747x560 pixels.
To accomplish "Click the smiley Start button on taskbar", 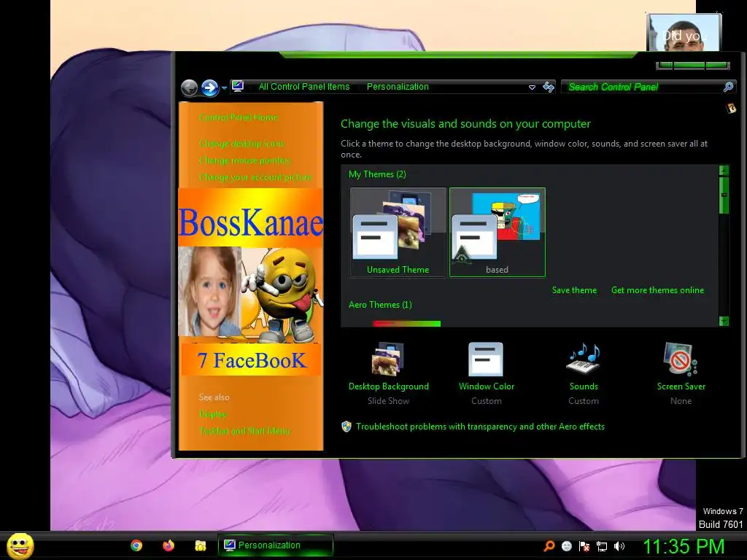I will click(20, 545).
